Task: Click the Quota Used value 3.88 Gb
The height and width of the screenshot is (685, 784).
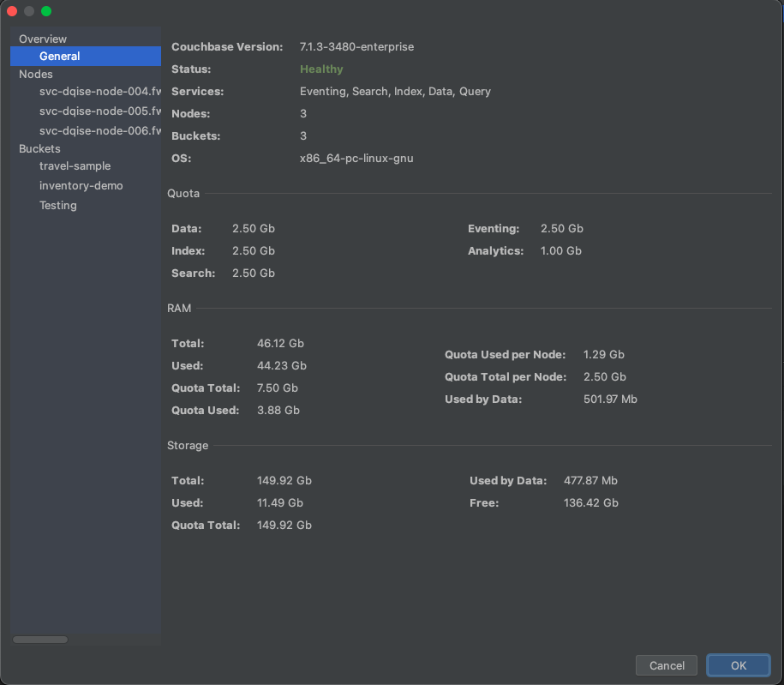Action: coord(278,411)
